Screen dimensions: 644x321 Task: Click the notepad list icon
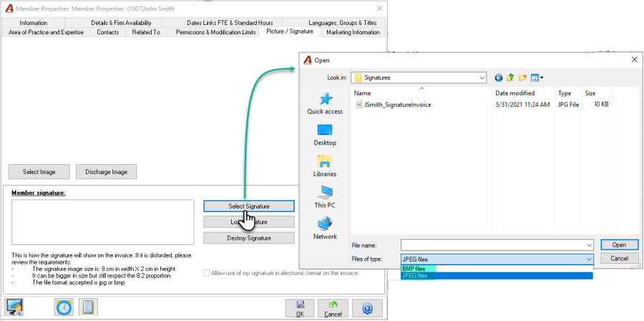[x=88, y=307]
